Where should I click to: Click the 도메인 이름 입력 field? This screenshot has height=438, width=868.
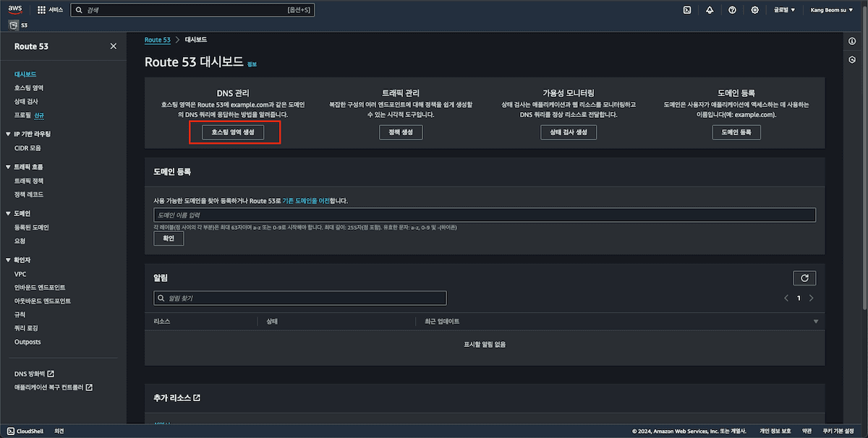tap(485, 215)
